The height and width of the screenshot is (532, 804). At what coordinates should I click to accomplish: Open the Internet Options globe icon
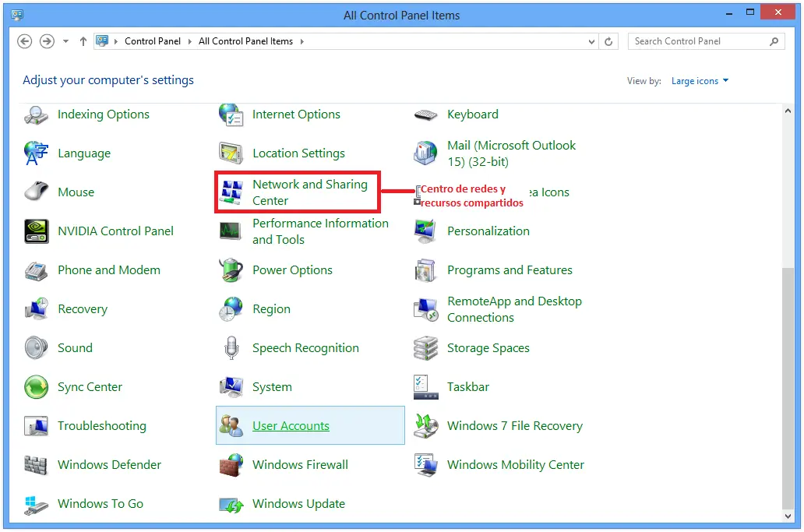point(231,115)
